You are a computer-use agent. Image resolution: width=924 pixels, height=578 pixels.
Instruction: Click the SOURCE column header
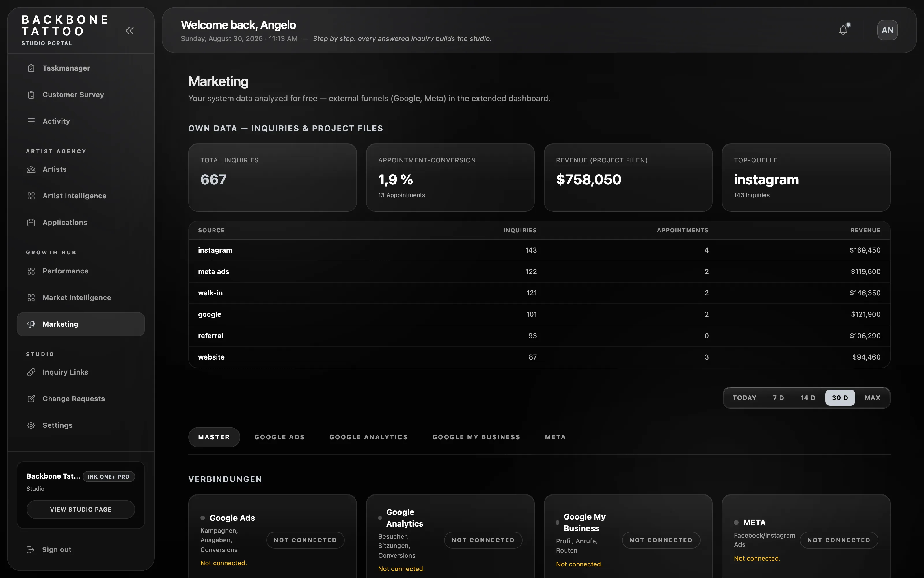[x=211, y=231]
